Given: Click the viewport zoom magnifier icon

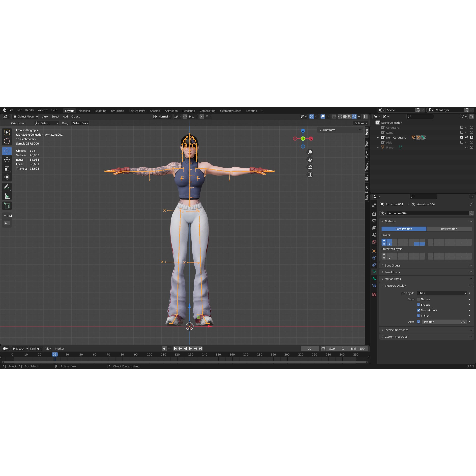Looking at the screenshot, I should [310, 152].
